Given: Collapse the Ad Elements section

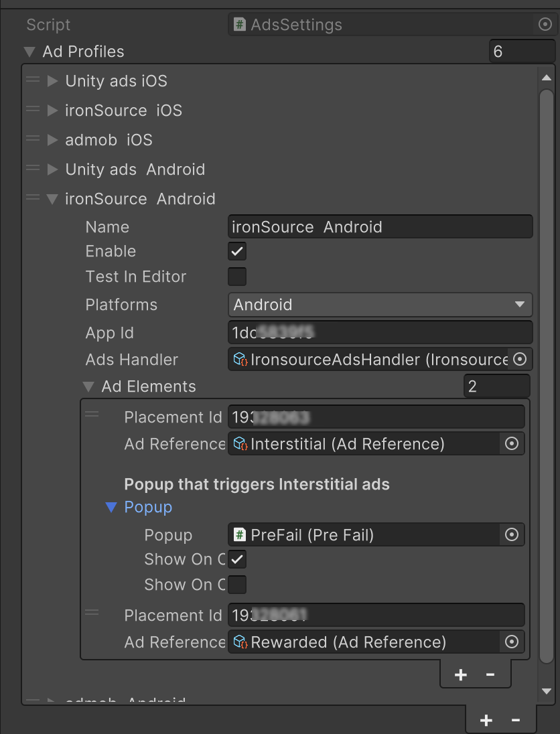Looking at the screenshot, I should [88, 387].
